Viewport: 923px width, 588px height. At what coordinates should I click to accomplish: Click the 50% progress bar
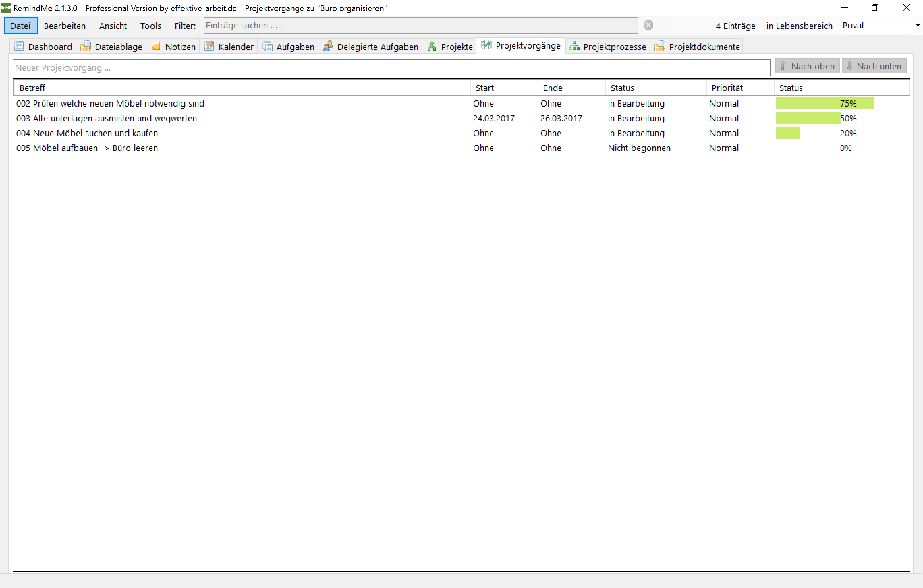click(808, 118)
